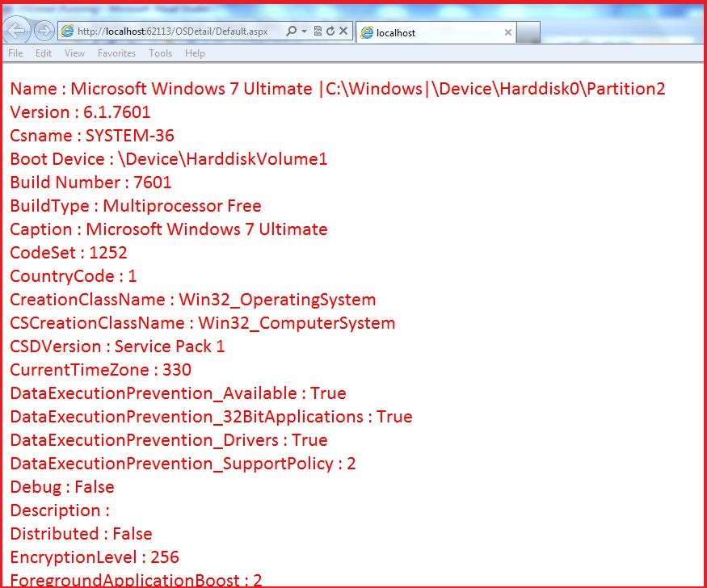Click the CountryCode : 1 text

[73, 276]
